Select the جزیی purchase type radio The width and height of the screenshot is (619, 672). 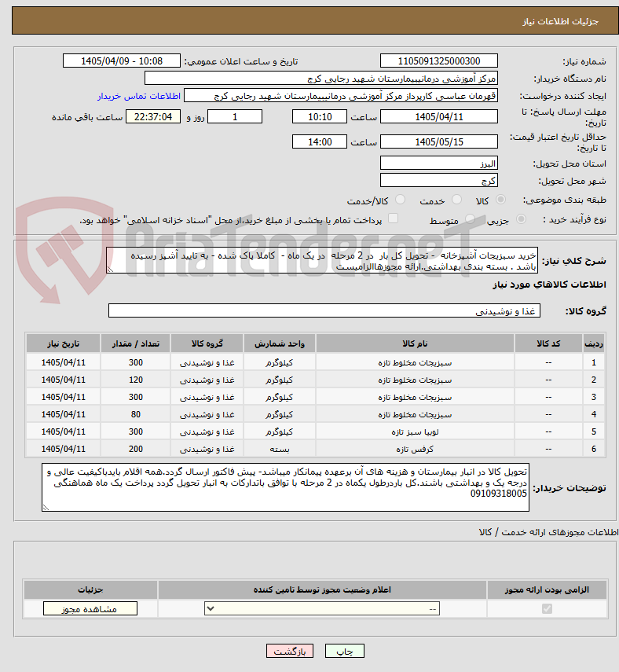[521, 219]
